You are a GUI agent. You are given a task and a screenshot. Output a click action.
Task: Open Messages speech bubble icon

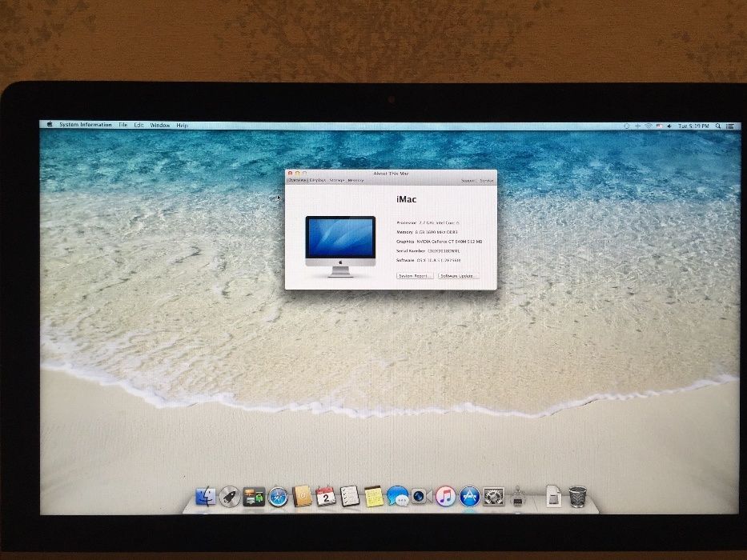tap(398, 496)
